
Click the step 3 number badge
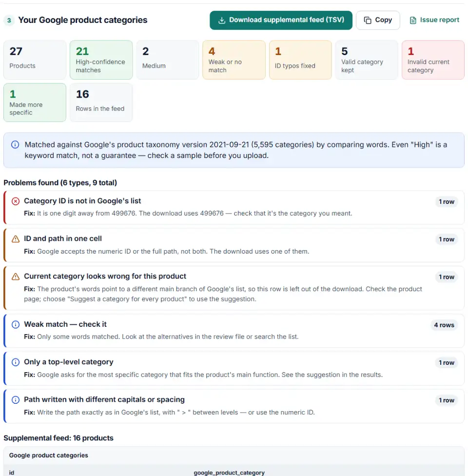(x=9, y=20)
